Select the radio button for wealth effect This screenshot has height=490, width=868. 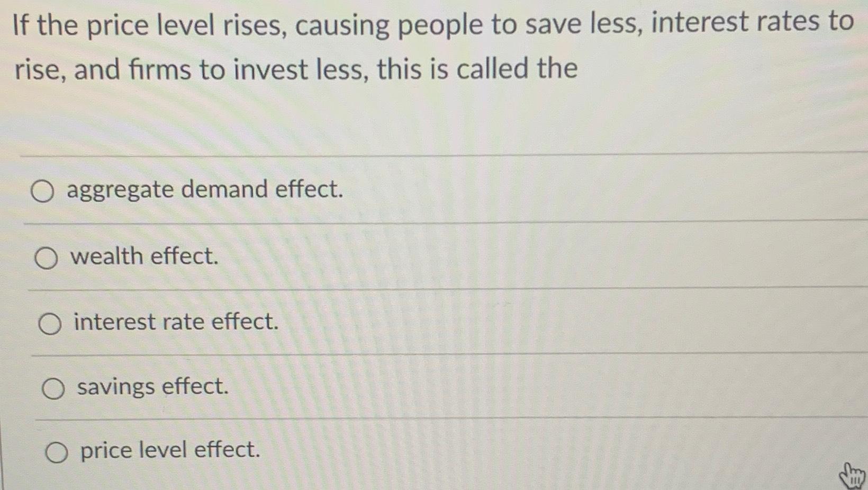(48, 259)
